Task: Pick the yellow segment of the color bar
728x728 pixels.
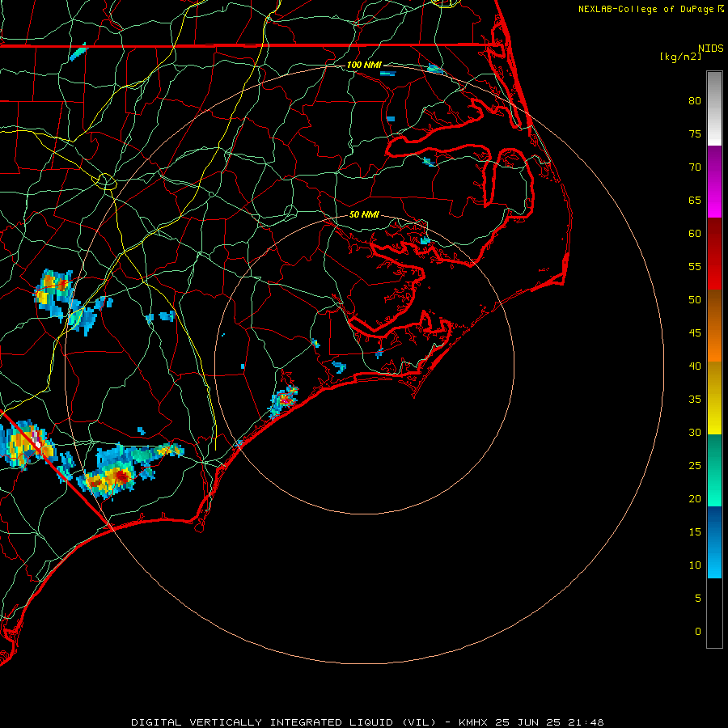Action: coord(714,398)
